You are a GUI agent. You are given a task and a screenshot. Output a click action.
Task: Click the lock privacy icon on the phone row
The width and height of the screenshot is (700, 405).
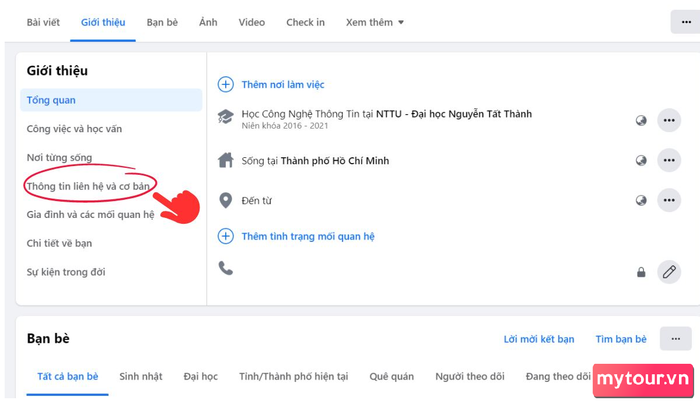click(641, 272)
